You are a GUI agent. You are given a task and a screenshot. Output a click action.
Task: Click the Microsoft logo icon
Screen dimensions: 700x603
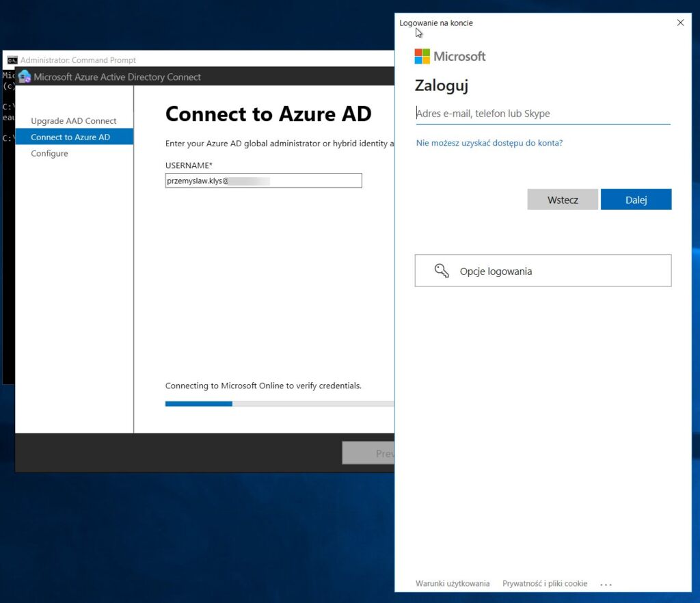421,57
